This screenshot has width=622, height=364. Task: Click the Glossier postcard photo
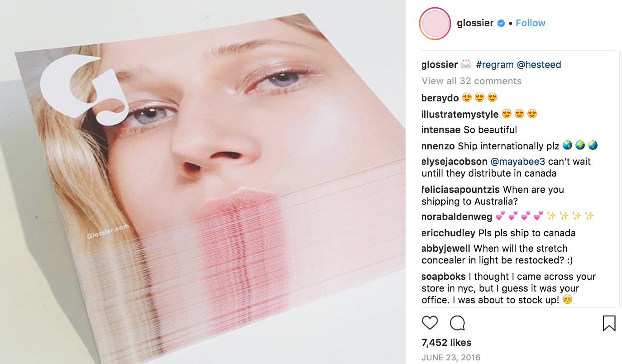pyautogui.click(x=203, y=182)
